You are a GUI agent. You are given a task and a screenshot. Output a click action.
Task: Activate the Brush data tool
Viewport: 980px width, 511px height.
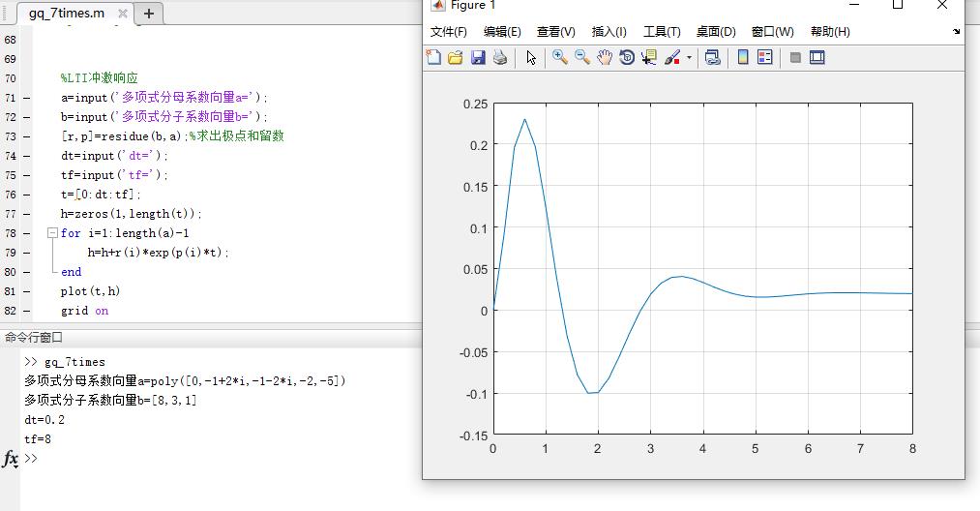671,57
